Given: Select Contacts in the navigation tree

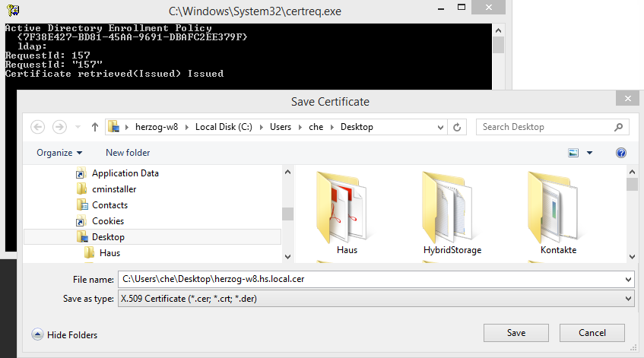Looking at the screenshot, I should click(x=109, y=205).
